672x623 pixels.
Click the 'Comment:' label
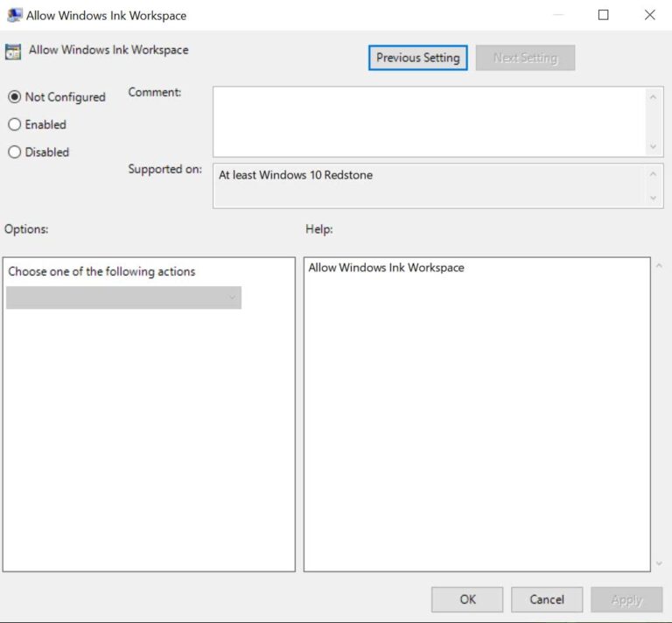[155, 92]
